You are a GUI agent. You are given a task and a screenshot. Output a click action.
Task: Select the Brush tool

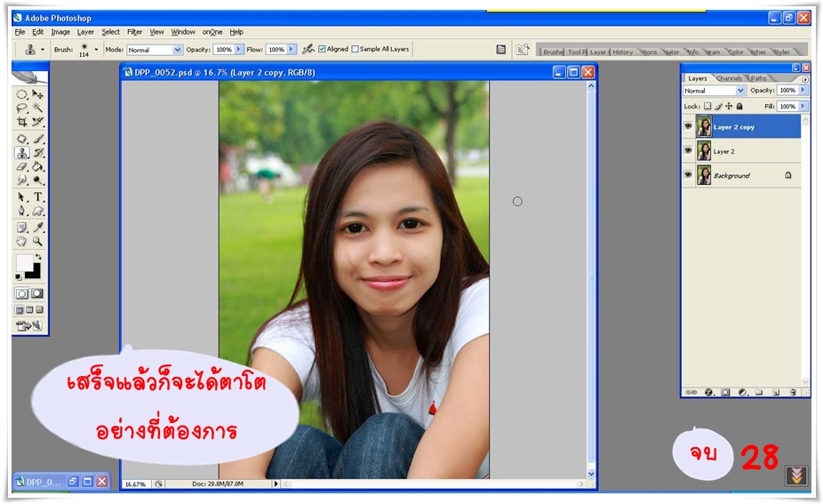pos(38,140)
